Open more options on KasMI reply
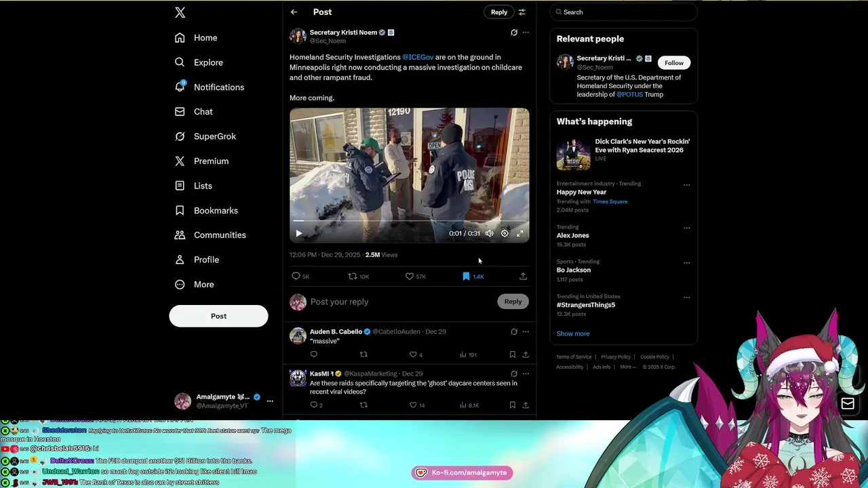 (526, 374)
